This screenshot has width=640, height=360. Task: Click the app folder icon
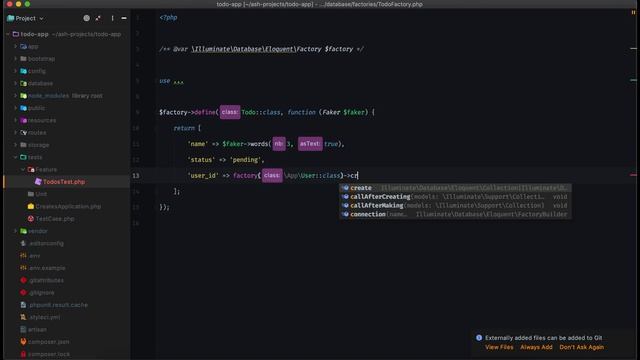tap(23, 47)
